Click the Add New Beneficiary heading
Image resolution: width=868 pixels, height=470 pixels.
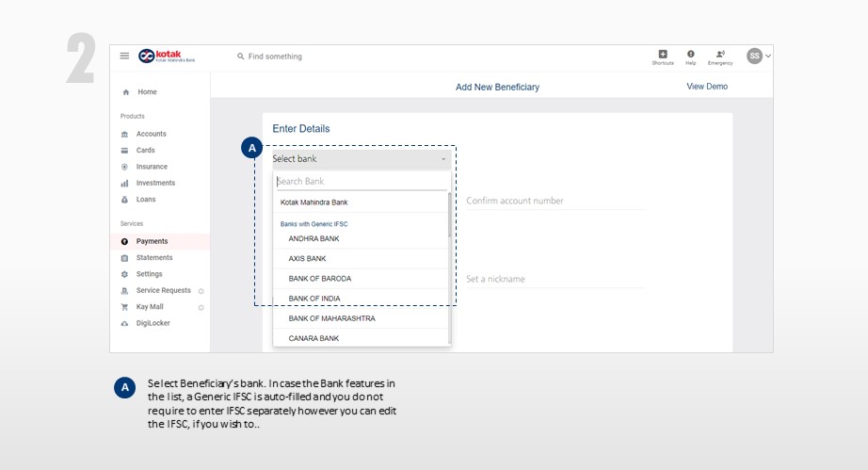tap(497, 87)
